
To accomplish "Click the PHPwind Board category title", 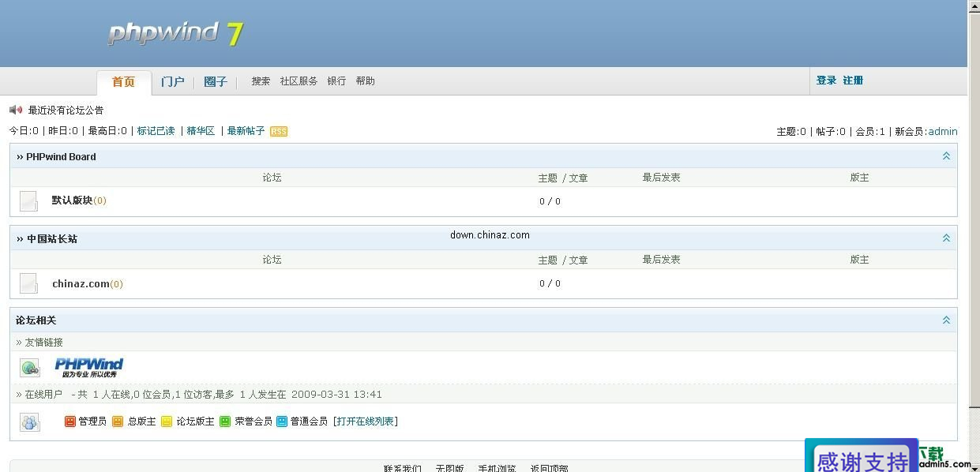I will pos(61,157).
